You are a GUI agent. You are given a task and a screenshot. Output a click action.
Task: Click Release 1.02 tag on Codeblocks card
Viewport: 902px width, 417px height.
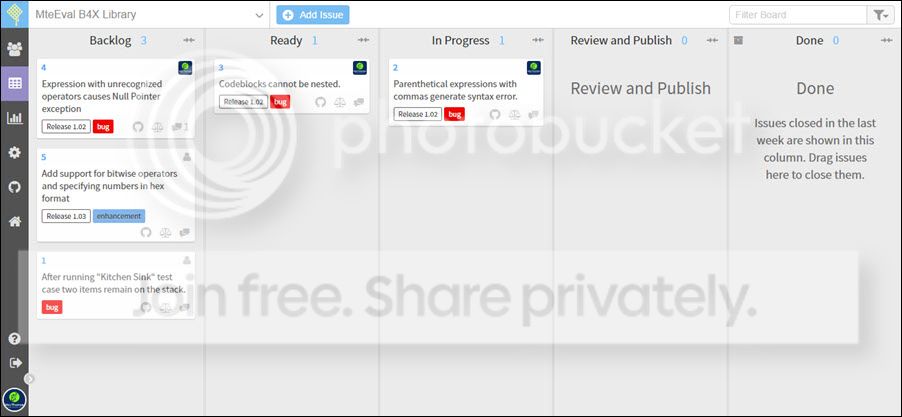pyautogui.click(x=243, y=102)
